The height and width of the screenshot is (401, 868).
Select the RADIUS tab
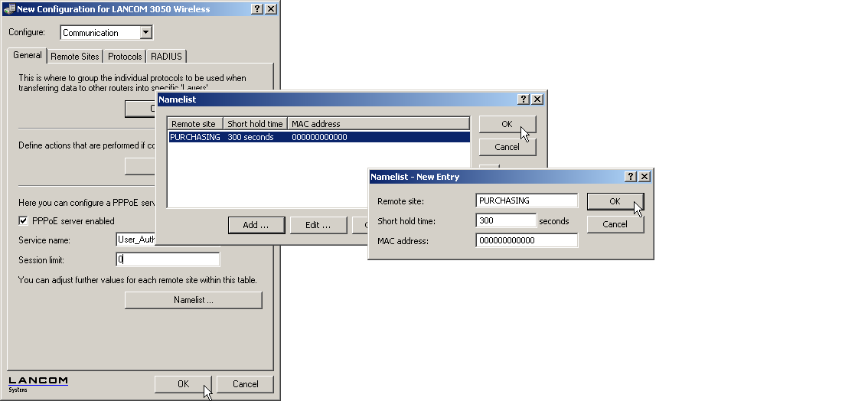(x=166, y=57)
